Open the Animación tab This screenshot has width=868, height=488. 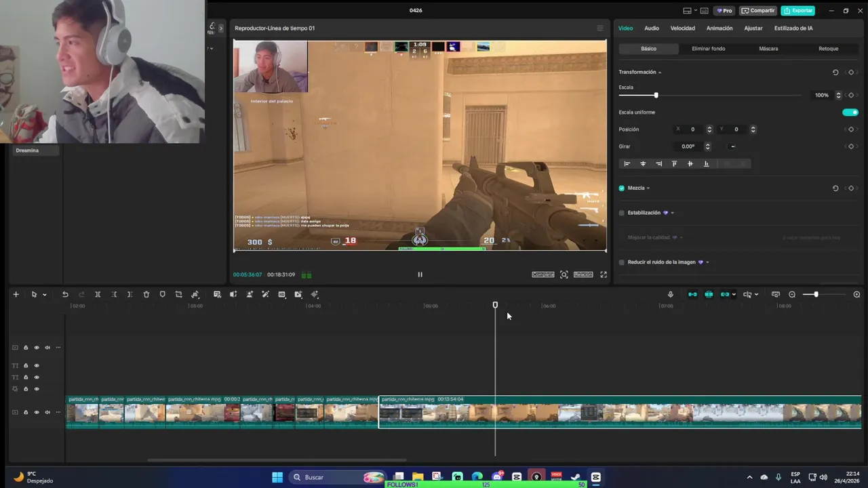click(719, 28)
